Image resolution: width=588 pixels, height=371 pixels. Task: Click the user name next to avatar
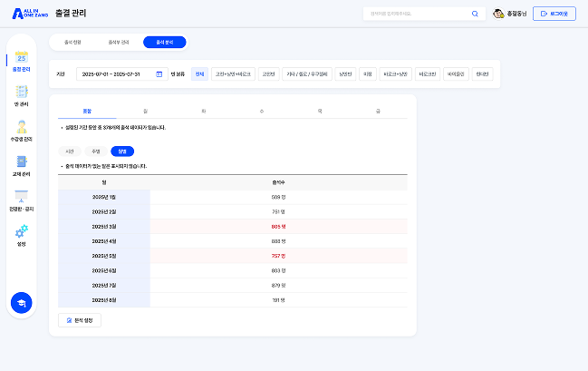pyautogui.click(x=516, y=14)
